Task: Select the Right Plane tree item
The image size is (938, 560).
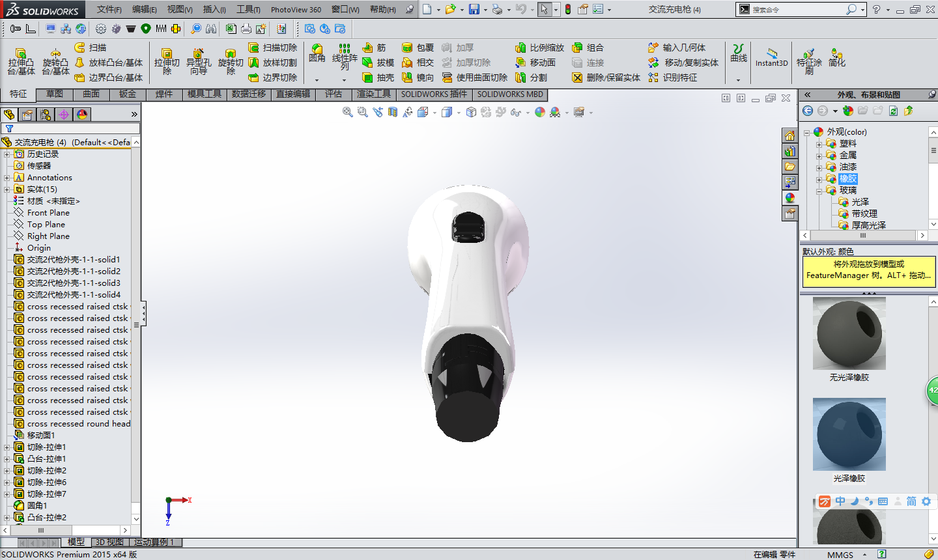Action: (x=48, y=236)
